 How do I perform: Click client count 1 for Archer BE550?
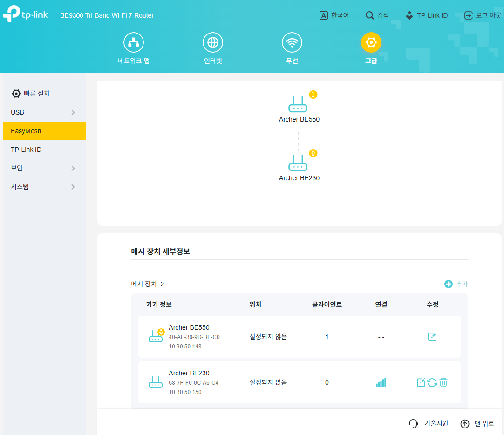[x=327, y=337]
